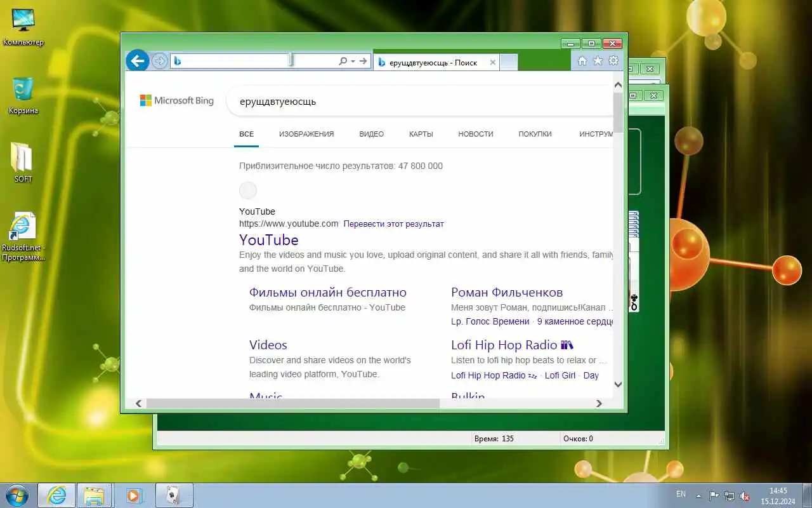Click the horizontal scrollbar thumb
812x508 pixels.
(x=292, y=403)
